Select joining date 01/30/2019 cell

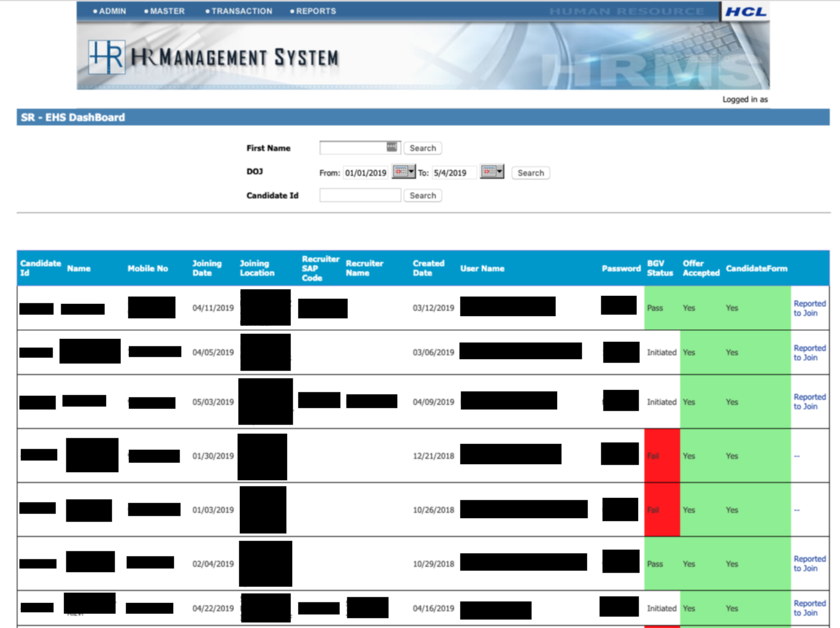pyautogui.click(x=213, y=456)
